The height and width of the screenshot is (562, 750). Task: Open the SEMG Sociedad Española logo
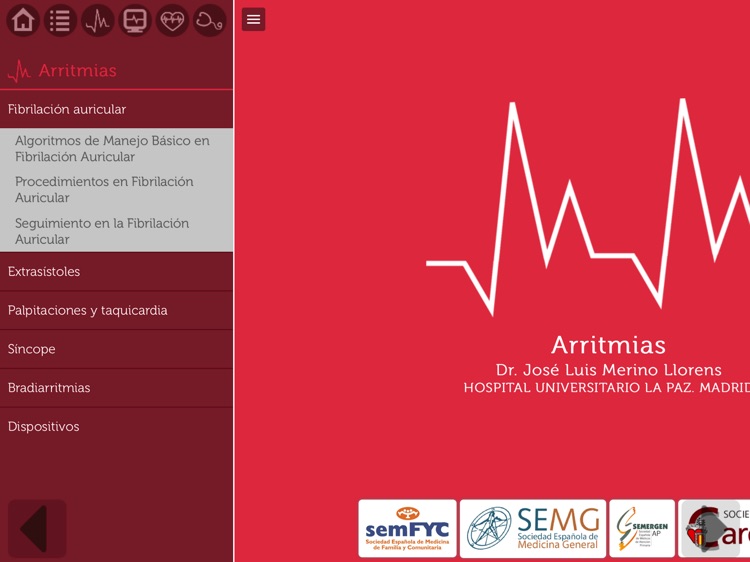pos(533,529)
